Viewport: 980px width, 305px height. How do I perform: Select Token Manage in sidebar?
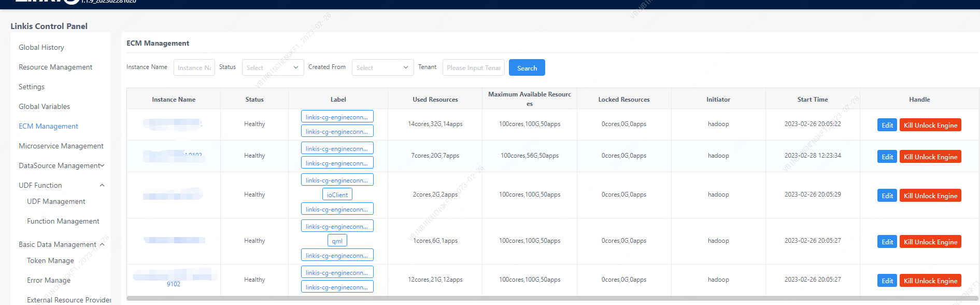pyautogui.click(x=50, y=260)
